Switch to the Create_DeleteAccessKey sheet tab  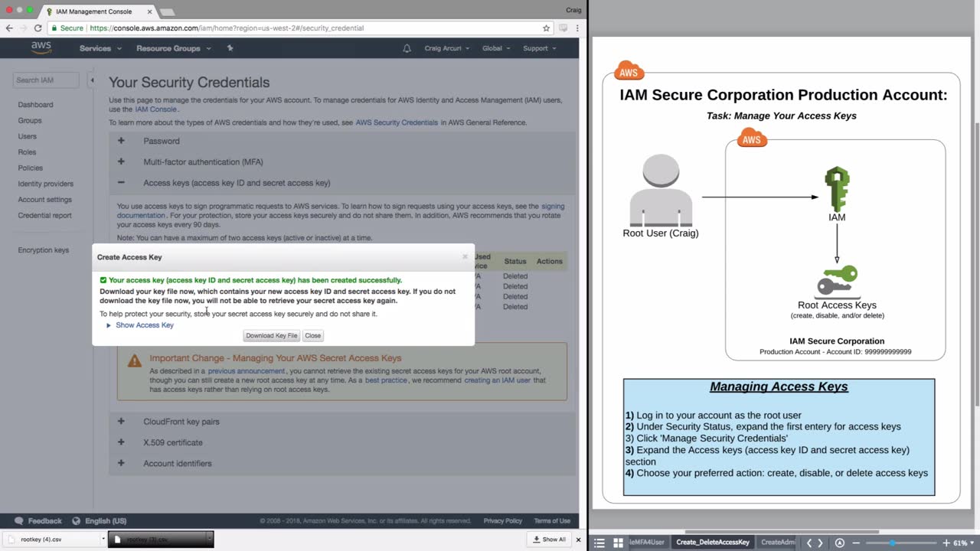point(713,543)
